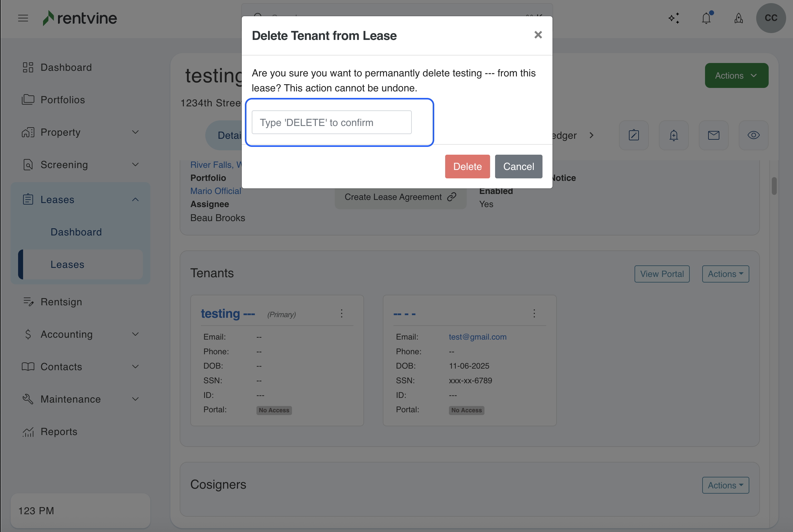Click the rocket icon in header
This screenshot has width=793, height=532.
point(738,18)
